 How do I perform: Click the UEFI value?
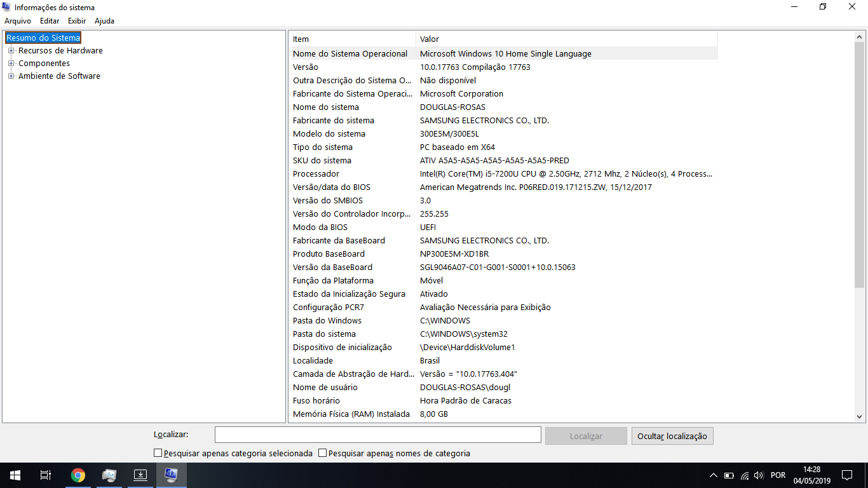(x=428, y=227)
